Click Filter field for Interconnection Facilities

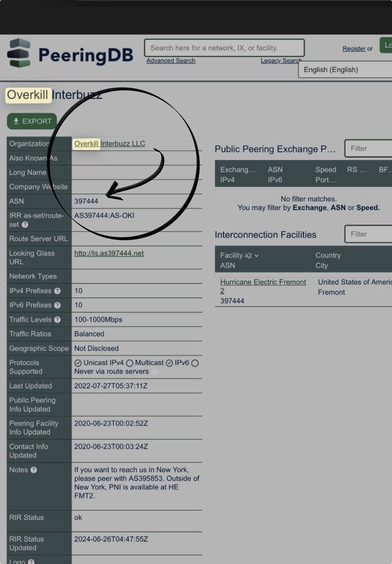click(x=368, y=234)
